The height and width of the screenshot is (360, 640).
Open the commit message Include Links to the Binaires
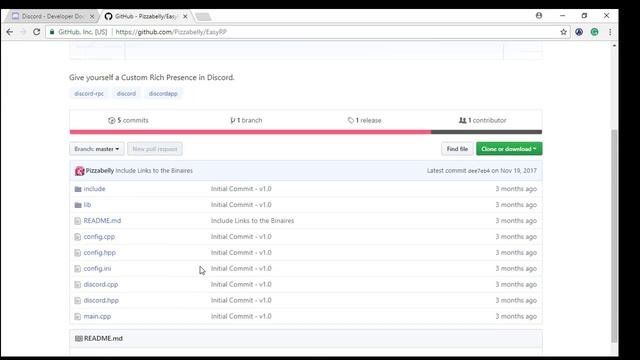pos(154,171)
